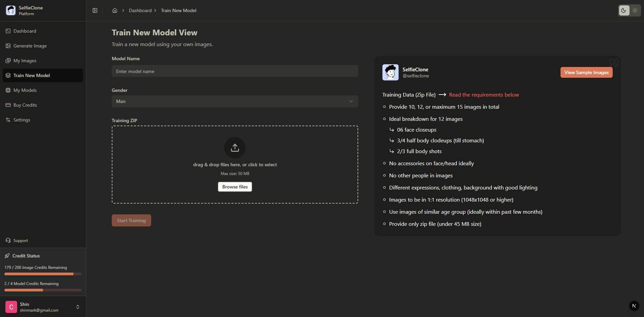Click the Start Training button
The width and height of the screenshot is (644, 317).
click(131, 220)
